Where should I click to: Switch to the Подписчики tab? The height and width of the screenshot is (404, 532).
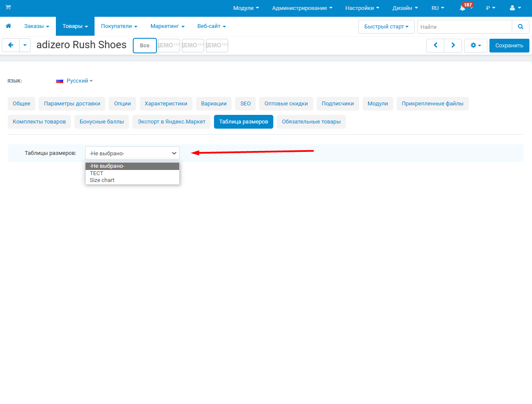tap(338, 104)
